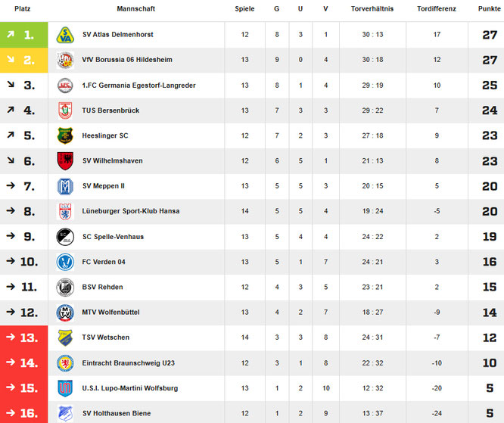Click the SV Wilhelmshaven club crest
This screenshot has height=423, width=504.
(64, 160)
